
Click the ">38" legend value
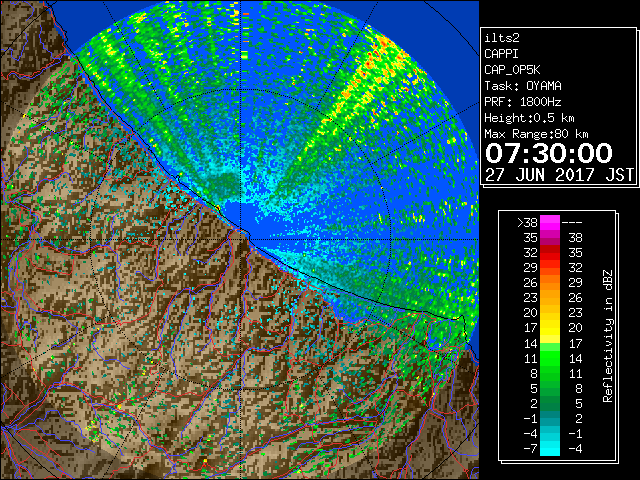pos(527,222)
